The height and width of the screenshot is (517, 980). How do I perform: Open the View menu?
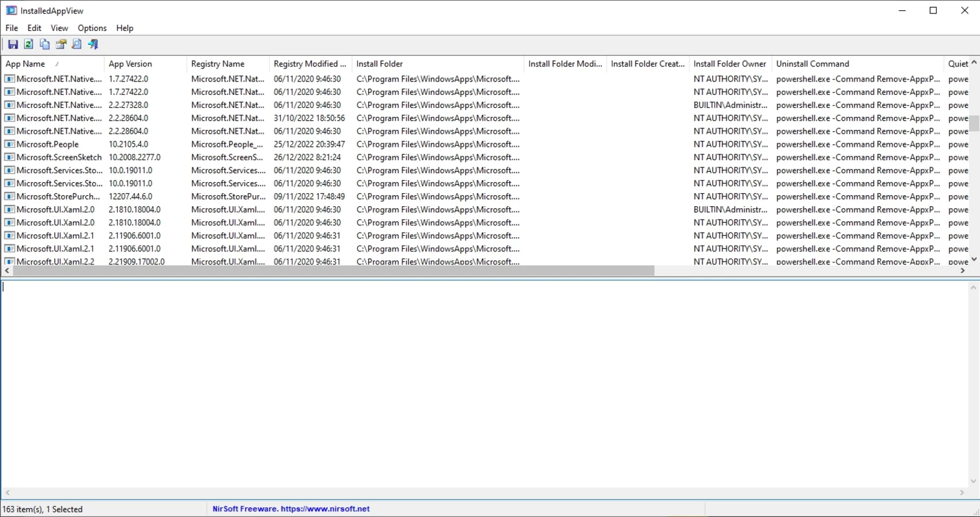tap(60, 28)
